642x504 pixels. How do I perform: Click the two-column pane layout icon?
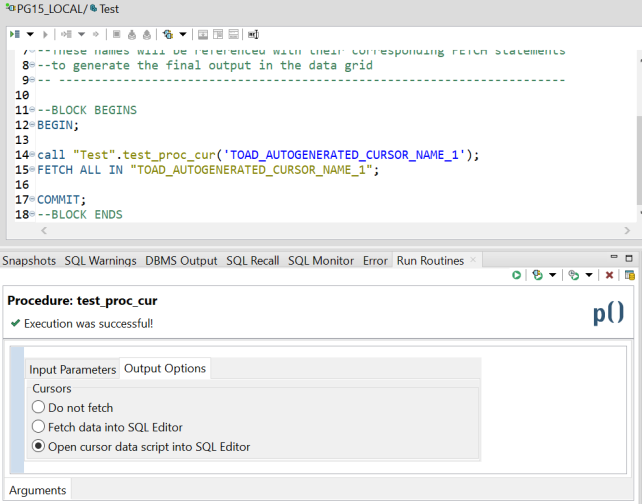click(x=218, y=34)
